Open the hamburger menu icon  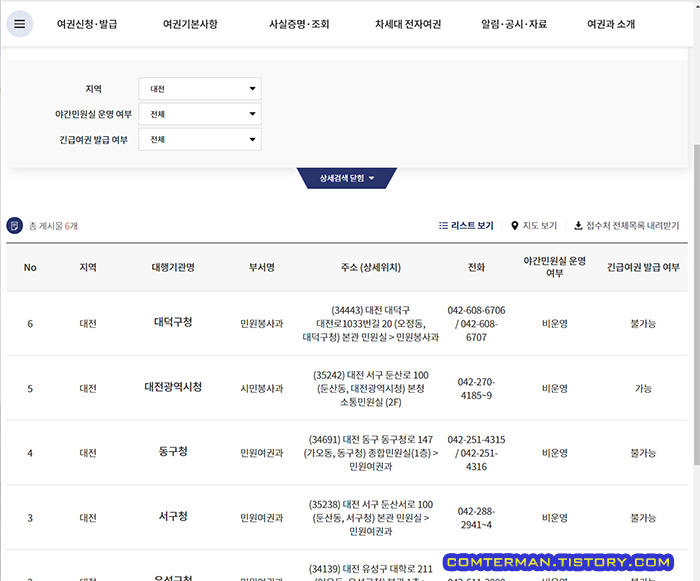click(x=20, y=24)
